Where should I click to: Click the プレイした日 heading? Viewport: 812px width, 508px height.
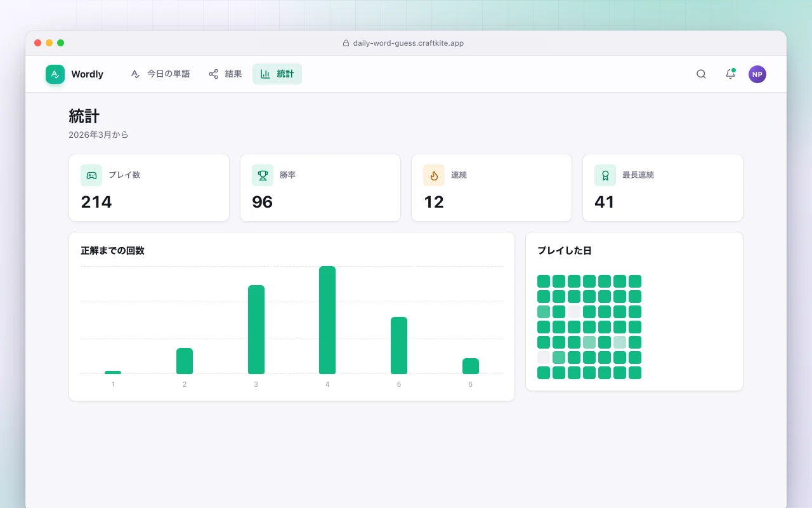click(x=565, y=251)
